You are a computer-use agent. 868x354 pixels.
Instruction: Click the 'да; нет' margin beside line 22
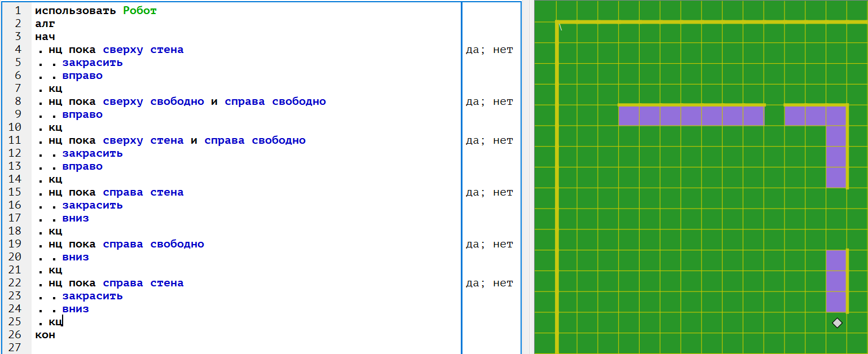(489, 283)
